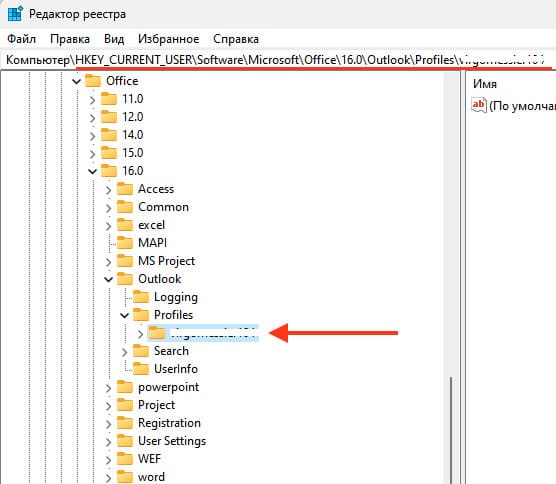Open the Правка menu
556x484 pixels.
tap(70, 39)
